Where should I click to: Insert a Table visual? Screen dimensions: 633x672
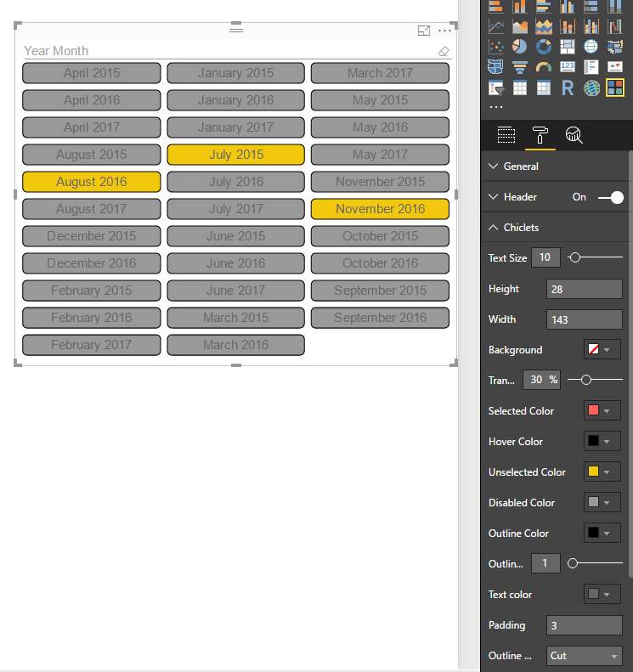[520, 88]
